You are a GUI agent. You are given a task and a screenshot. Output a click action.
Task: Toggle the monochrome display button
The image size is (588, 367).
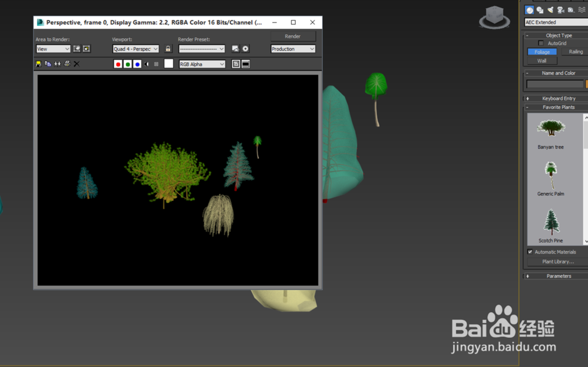tap(156, 64)
